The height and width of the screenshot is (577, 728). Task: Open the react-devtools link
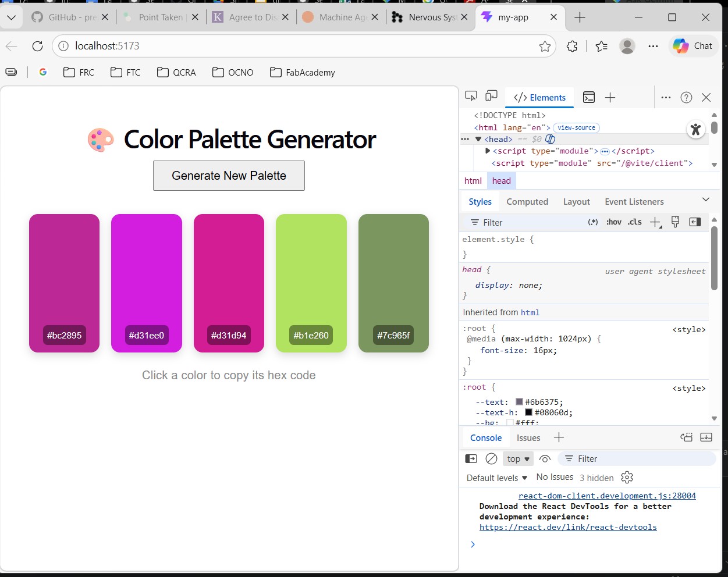(x=568, y=528)
